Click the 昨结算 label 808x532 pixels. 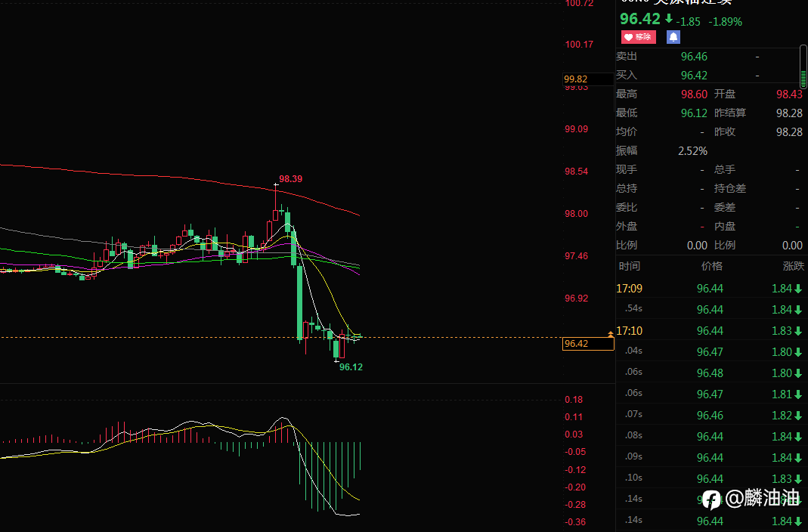pyautogui.click(x=730, y=113)
